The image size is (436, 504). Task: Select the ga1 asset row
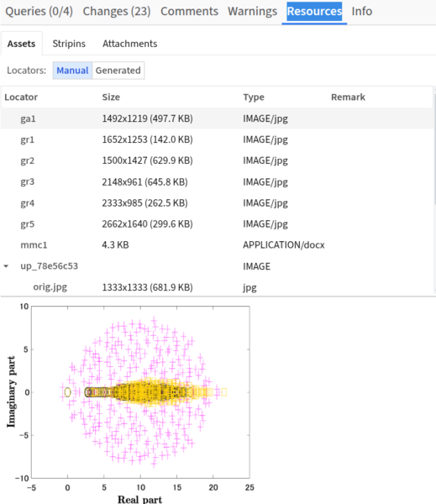pos(217,118)
